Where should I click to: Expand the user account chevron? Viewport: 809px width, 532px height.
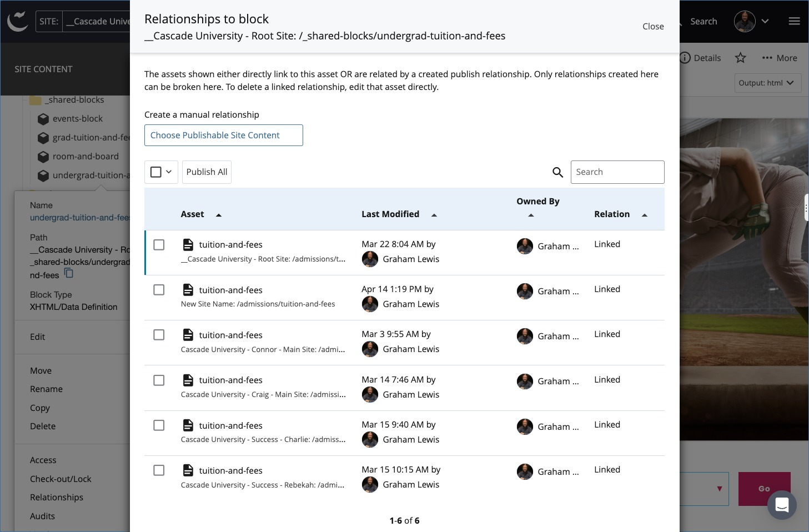765,21
